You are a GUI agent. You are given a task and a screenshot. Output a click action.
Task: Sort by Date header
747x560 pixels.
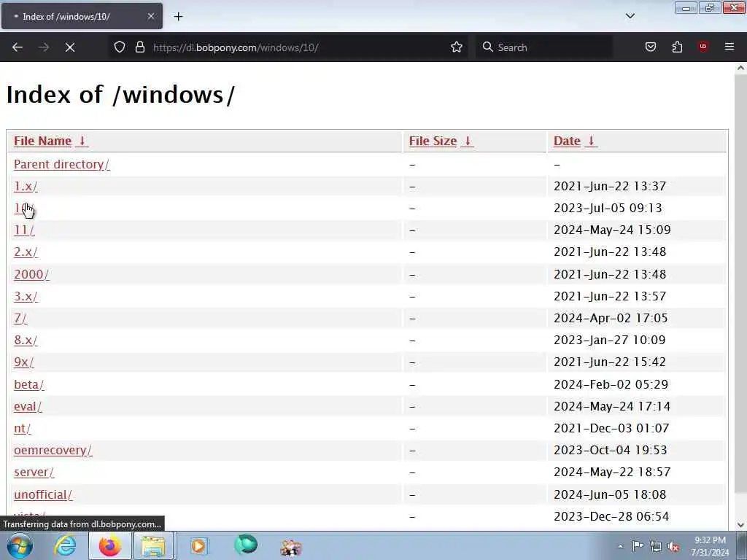[x=567, y=141]
